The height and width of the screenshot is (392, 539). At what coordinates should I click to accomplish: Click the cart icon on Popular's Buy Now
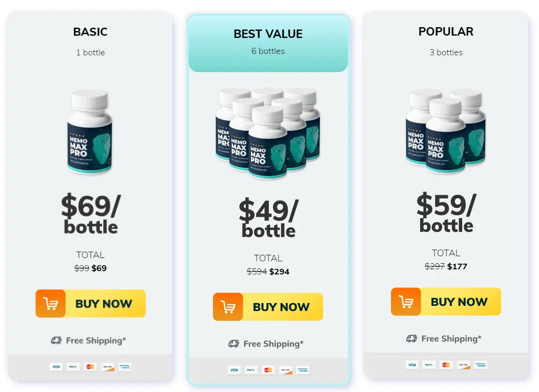click(x=406, y=302)
